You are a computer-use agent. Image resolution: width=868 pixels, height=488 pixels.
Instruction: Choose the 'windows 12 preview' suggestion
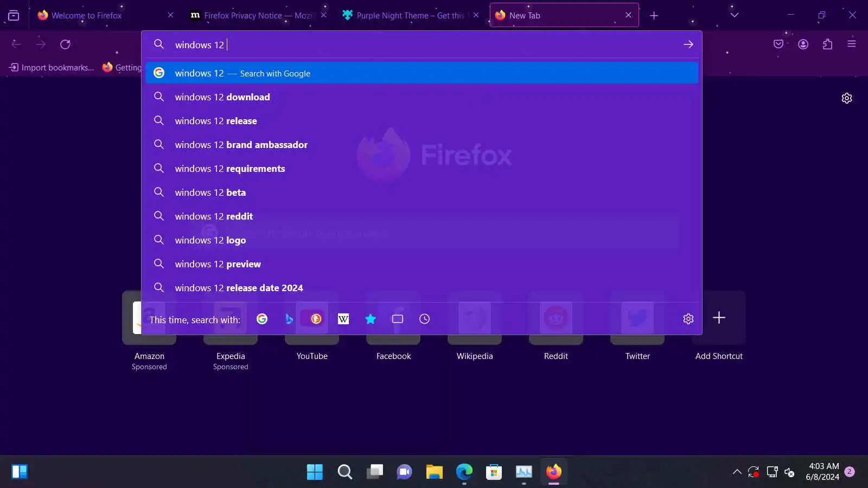click(x=422, y=264)
